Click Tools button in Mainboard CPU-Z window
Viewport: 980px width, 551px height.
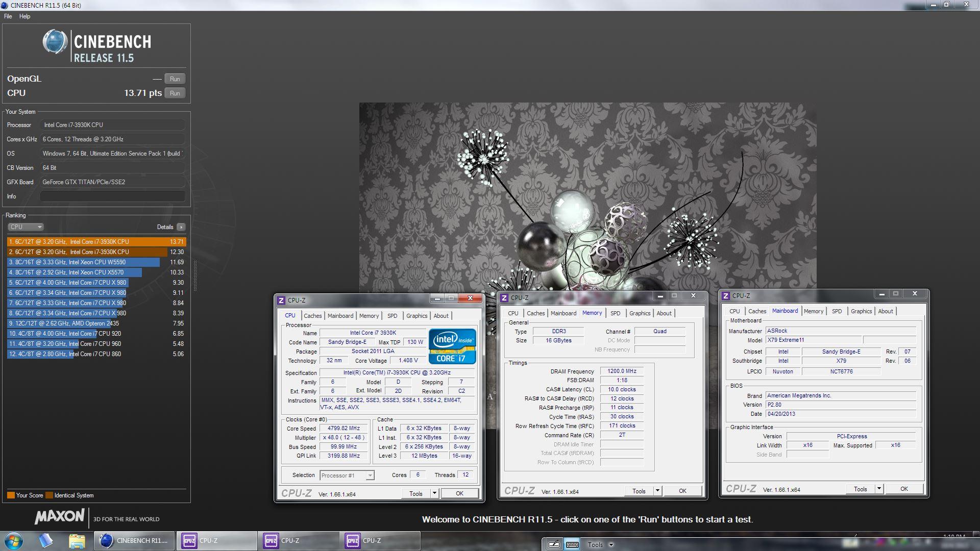click(861, 489)
